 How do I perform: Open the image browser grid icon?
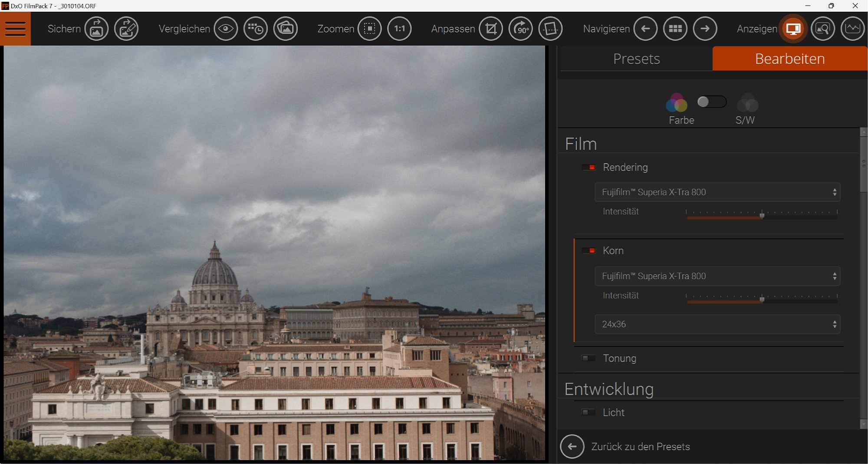[675, 29]
